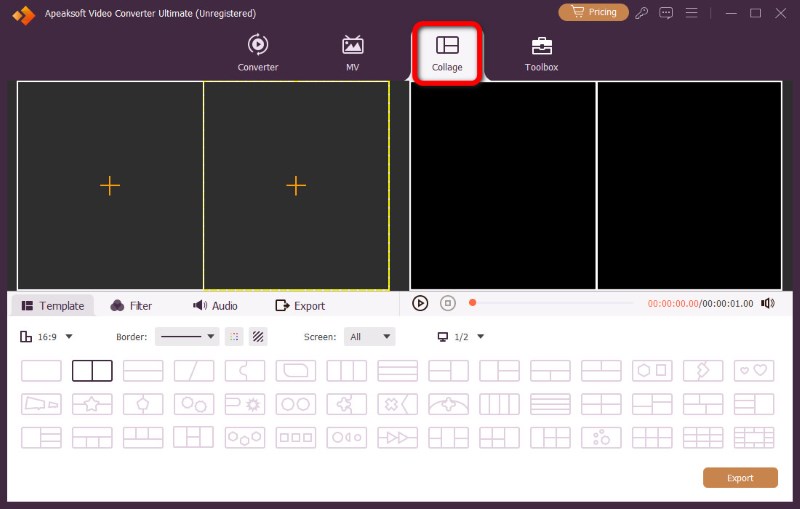The image size is (800, 509).
Task: Choose the three top cells with bottom bar template
Action: click(143, 438)
